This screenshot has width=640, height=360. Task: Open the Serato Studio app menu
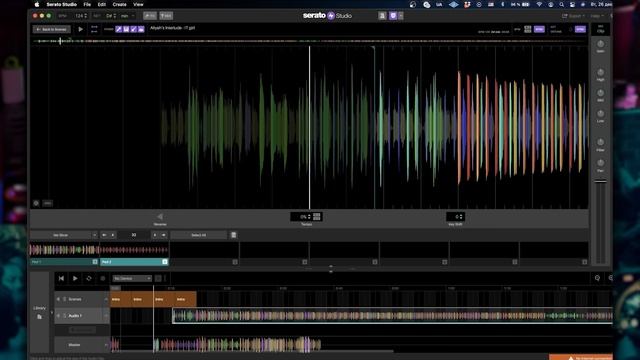click(x=62, y=4)
